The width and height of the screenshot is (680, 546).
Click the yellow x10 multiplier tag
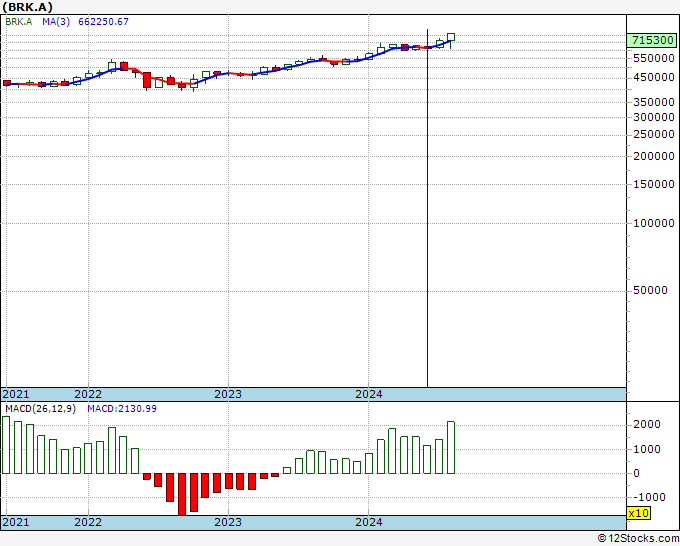[639, 513]
